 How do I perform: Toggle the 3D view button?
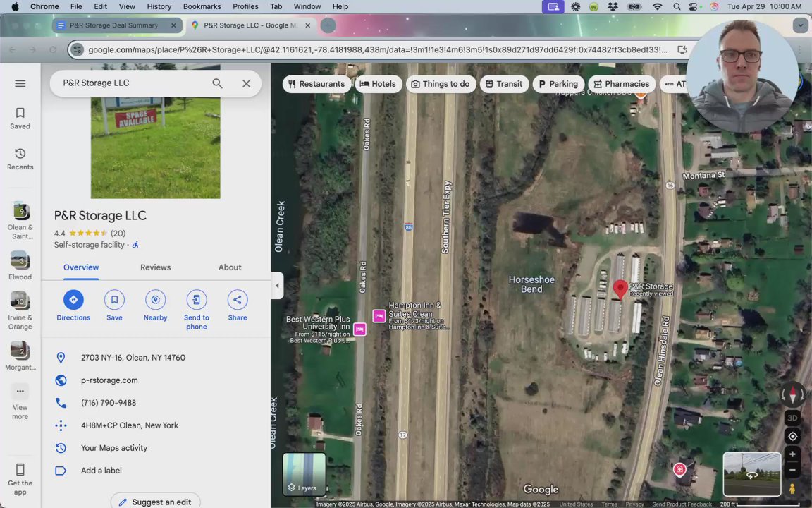tap(792, 418)
